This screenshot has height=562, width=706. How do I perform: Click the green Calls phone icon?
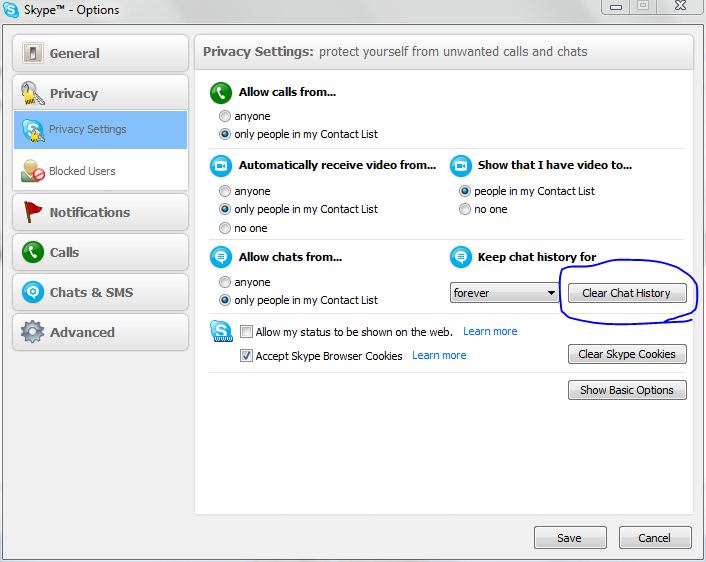pos(33,252)
